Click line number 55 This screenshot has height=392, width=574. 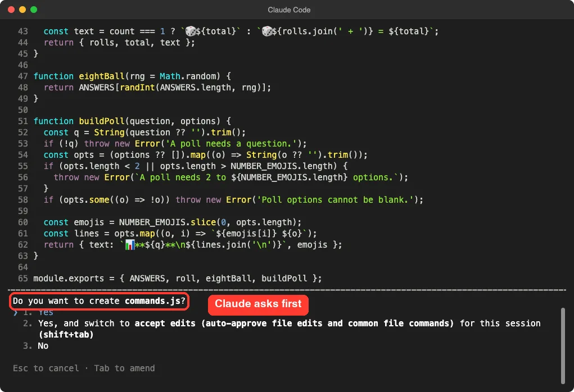point(22,166)
